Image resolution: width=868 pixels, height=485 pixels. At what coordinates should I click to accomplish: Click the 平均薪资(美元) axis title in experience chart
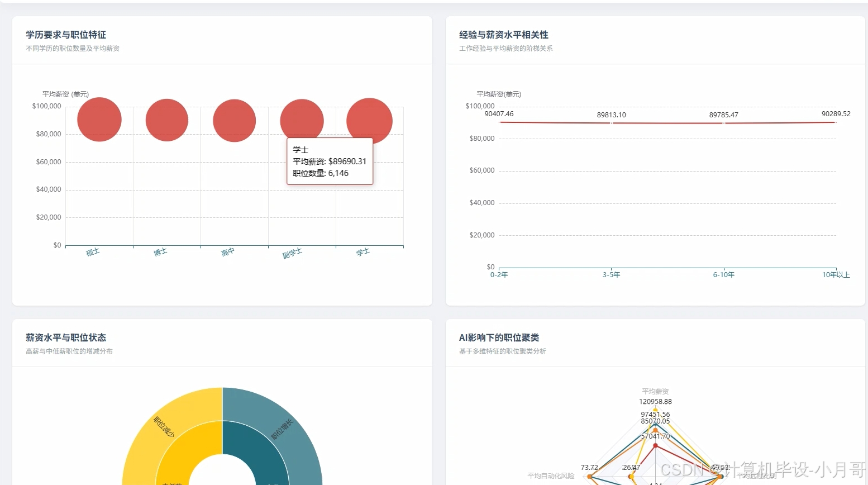pyautogui.click(x=499, y=94)
